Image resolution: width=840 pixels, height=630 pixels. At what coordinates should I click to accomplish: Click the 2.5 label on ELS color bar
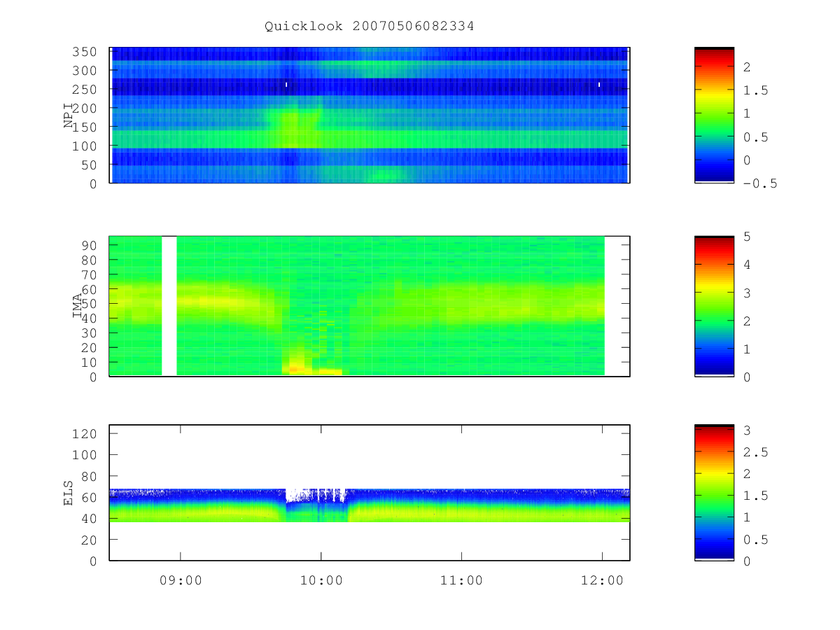756,452
